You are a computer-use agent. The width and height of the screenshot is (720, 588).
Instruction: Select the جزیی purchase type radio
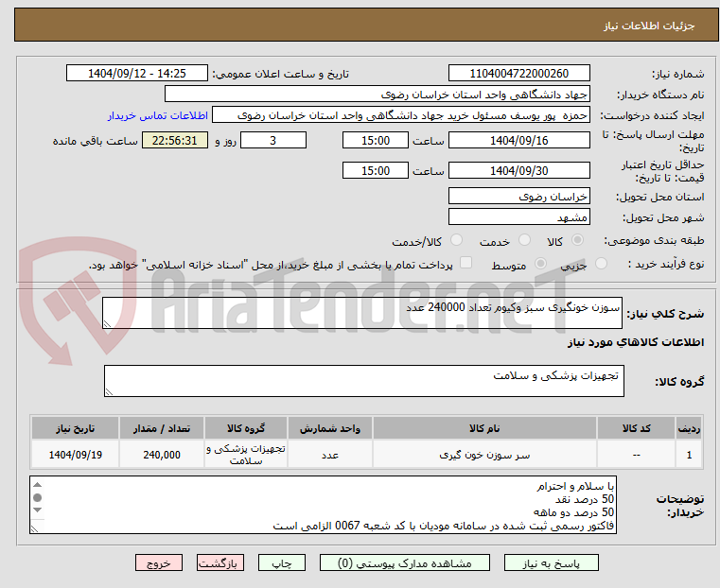click(601, 263)
